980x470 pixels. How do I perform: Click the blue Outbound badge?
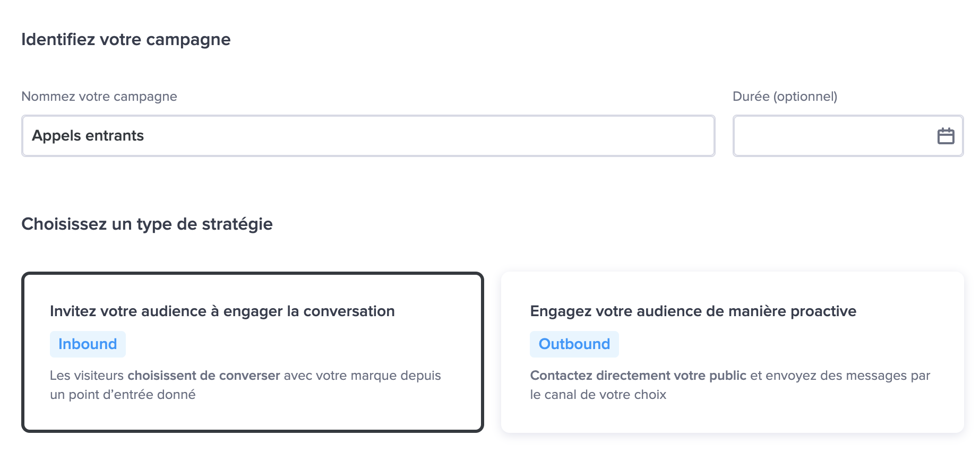coord(574,344)
